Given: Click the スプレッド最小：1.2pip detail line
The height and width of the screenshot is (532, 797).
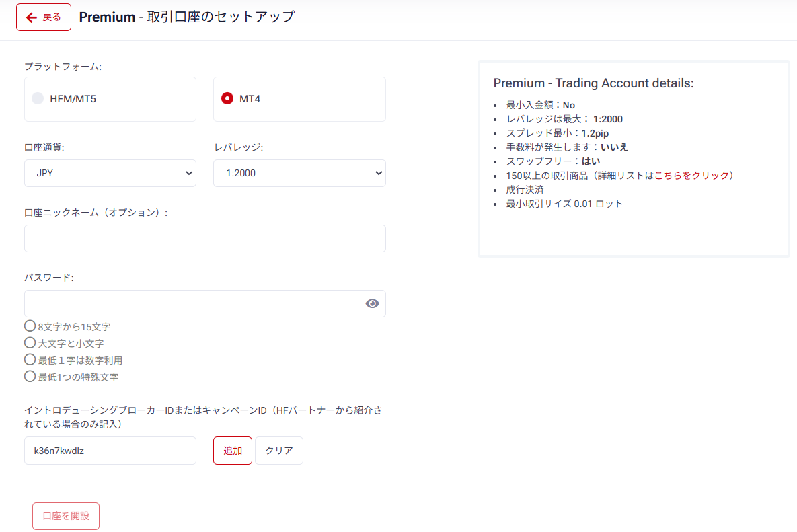Looking at the screenshot, I should pos(557,134).
